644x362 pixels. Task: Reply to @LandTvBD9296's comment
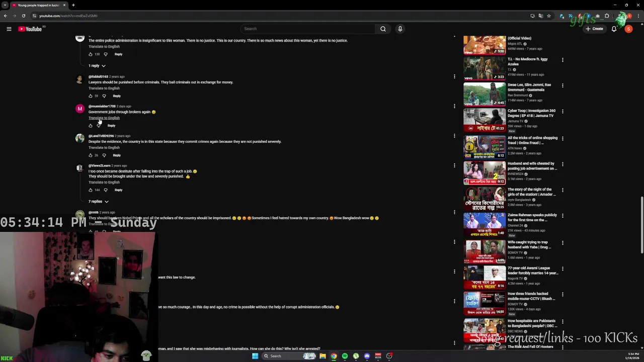point(117,155)
